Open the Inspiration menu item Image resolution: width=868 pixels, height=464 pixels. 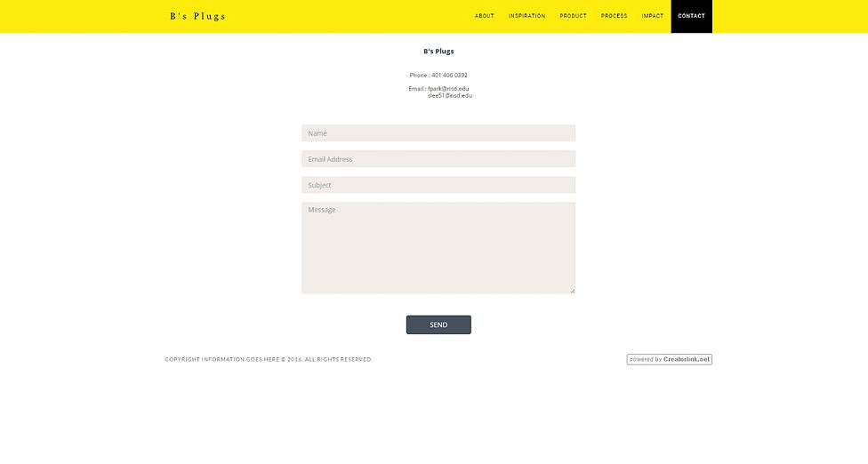click(x=527, y=16)
